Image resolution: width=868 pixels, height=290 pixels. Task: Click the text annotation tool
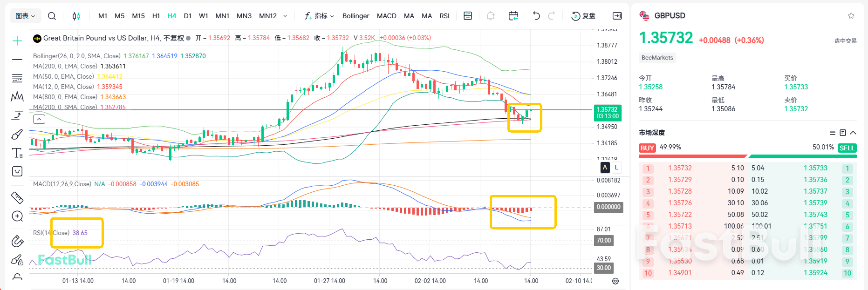pos(17,153)
